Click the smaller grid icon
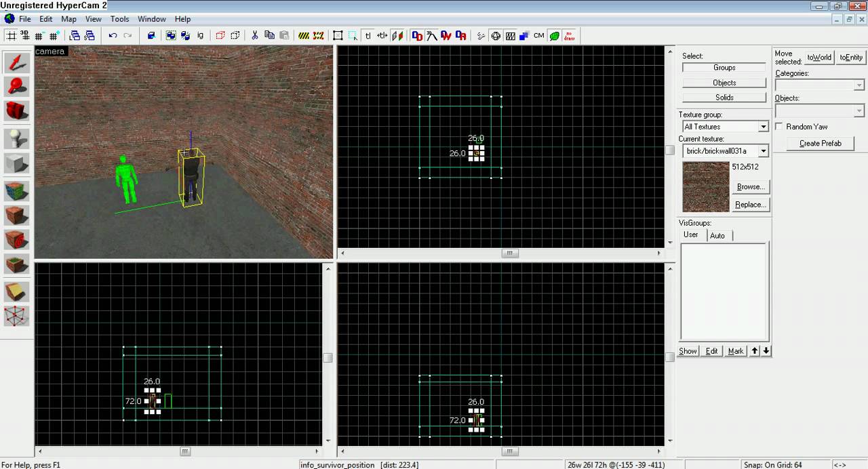The width and height of the screenshot is (868, 469). coord(39,35)
